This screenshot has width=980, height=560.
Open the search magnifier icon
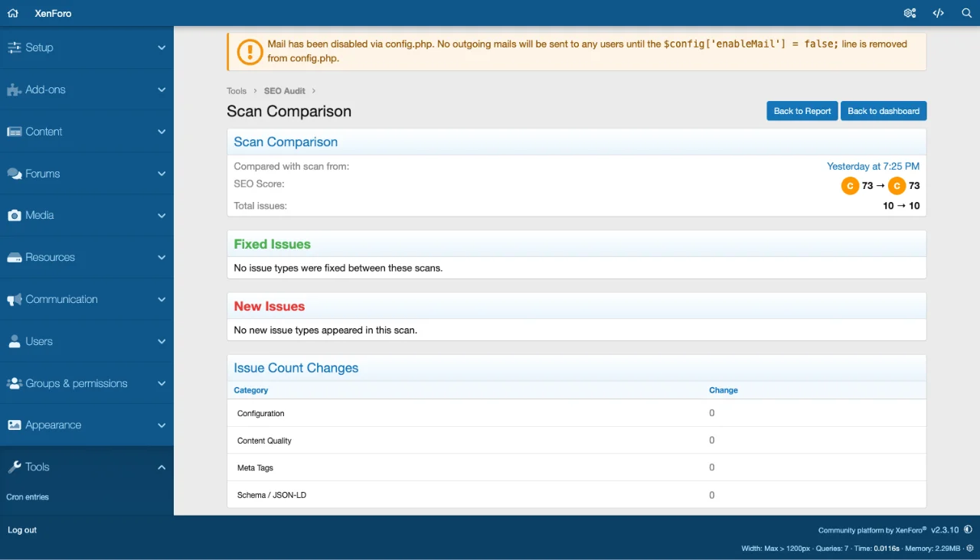[966, 13]
